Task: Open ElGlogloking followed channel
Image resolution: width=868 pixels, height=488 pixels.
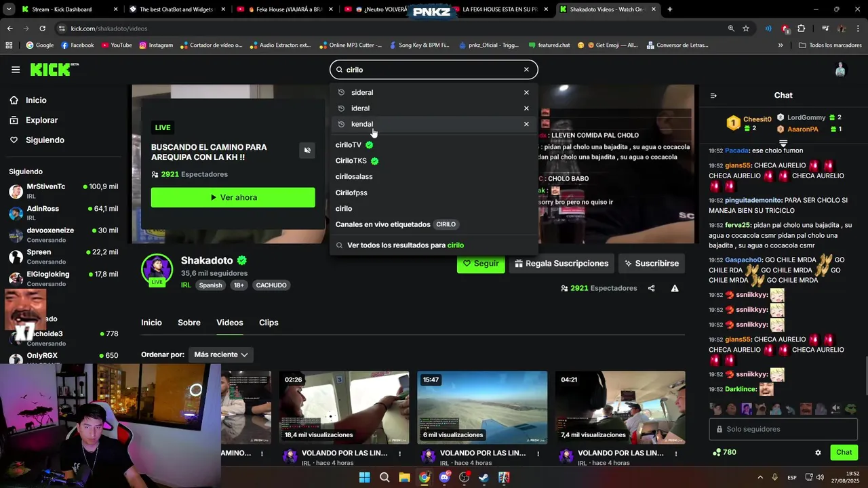Action: coord(63,278)
